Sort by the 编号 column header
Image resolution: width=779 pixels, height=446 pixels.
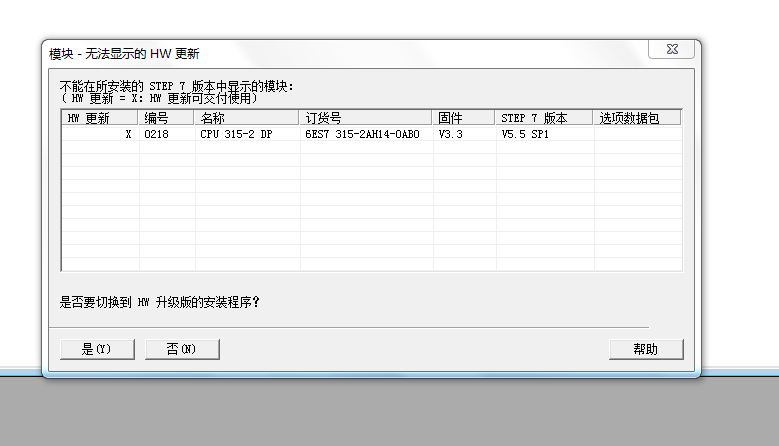coord(166,118)
